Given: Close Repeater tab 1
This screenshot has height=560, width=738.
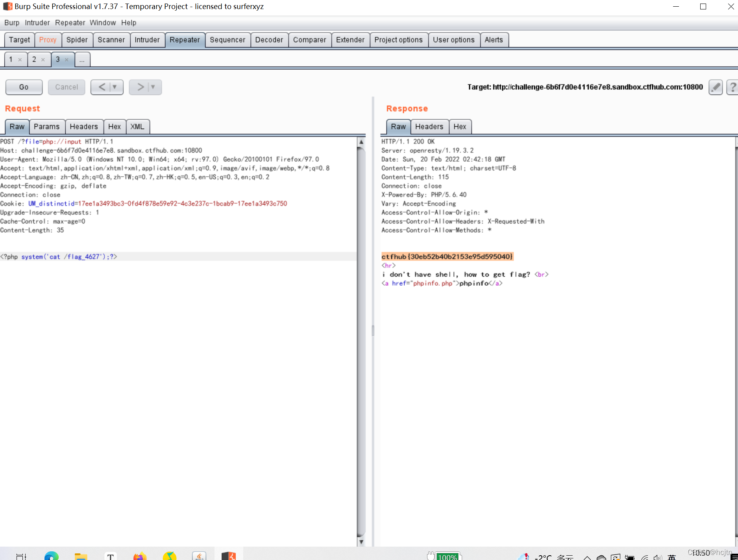Looking at the screenshot, I should tap(20, 60).
